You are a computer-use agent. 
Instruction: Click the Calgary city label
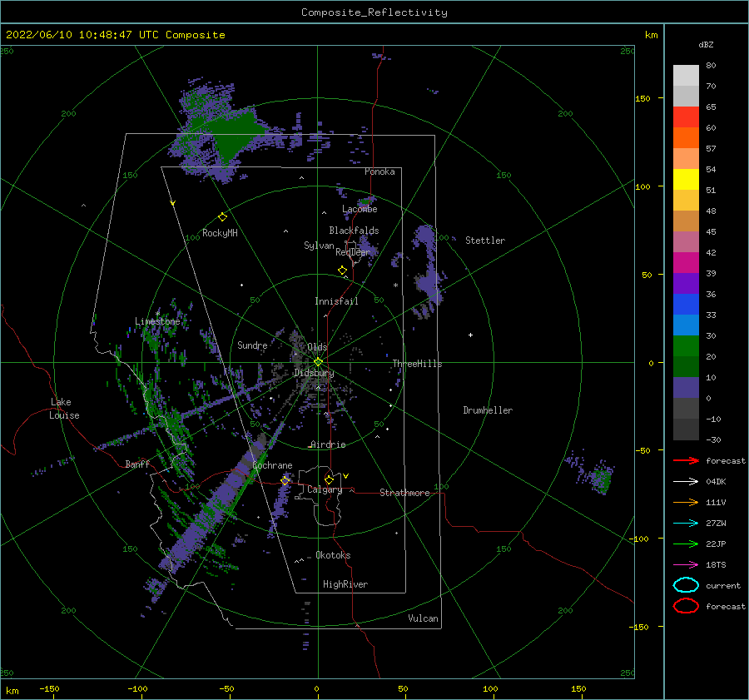[325, 489]
